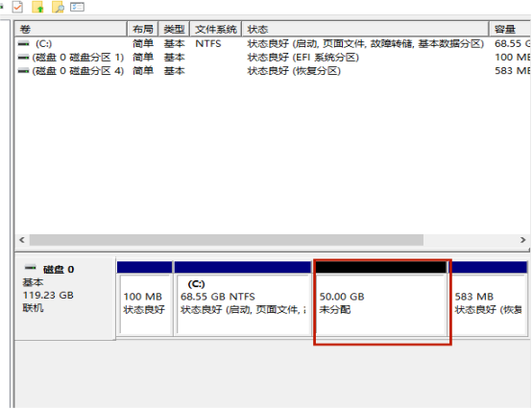Select the 50.00 GB unallocated space

coord(381,299)
